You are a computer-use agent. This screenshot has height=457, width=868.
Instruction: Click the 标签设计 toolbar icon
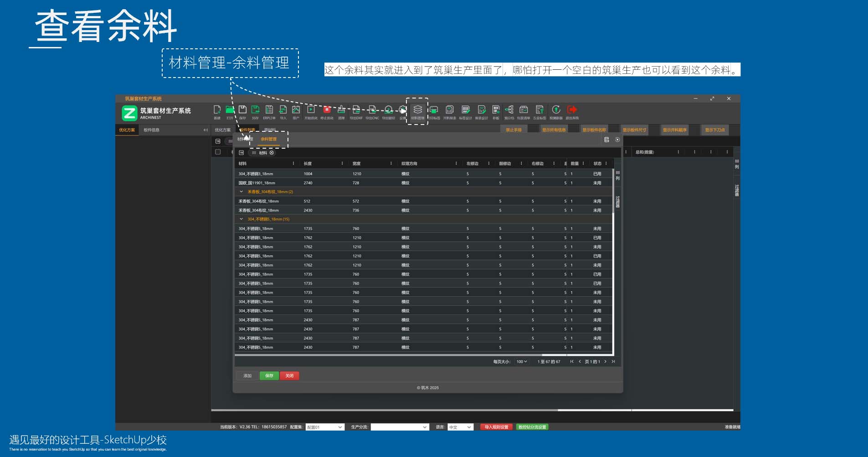(465, 111)
